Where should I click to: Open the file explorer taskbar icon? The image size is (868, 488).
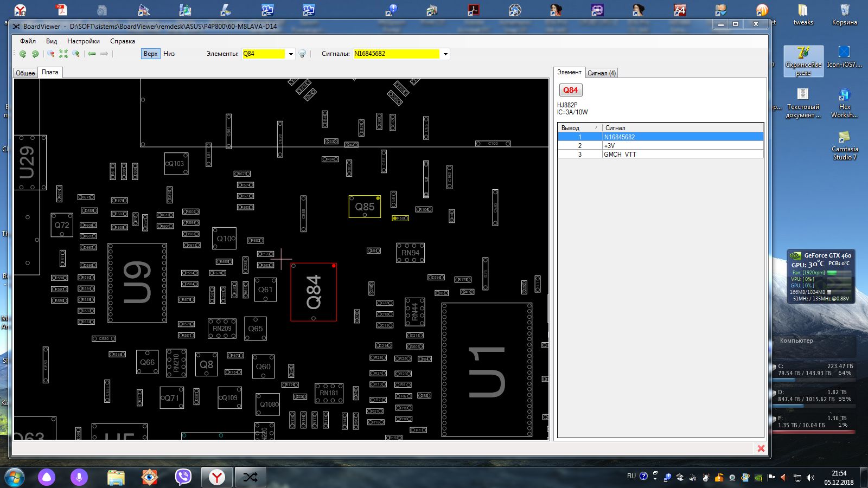point(116,477)
